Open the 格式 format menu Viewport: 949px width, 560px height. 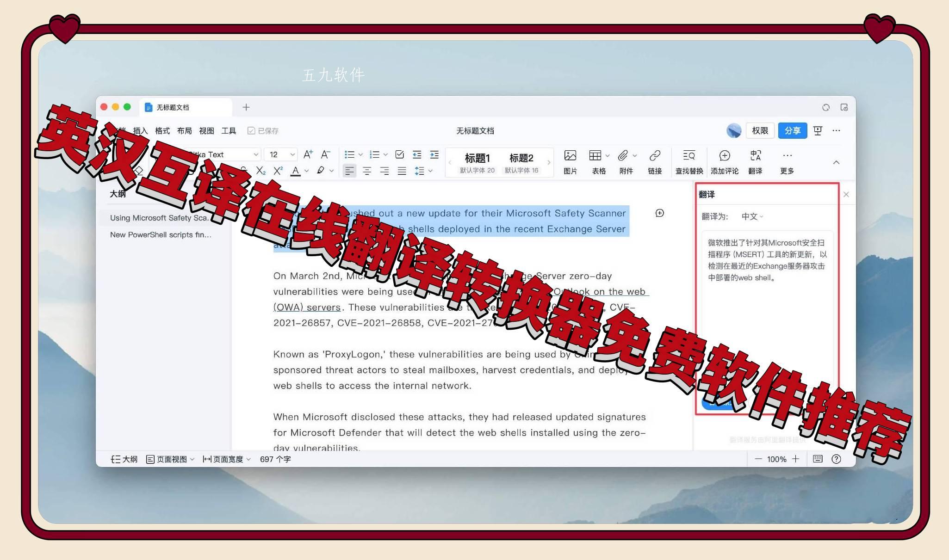[162, 131]
